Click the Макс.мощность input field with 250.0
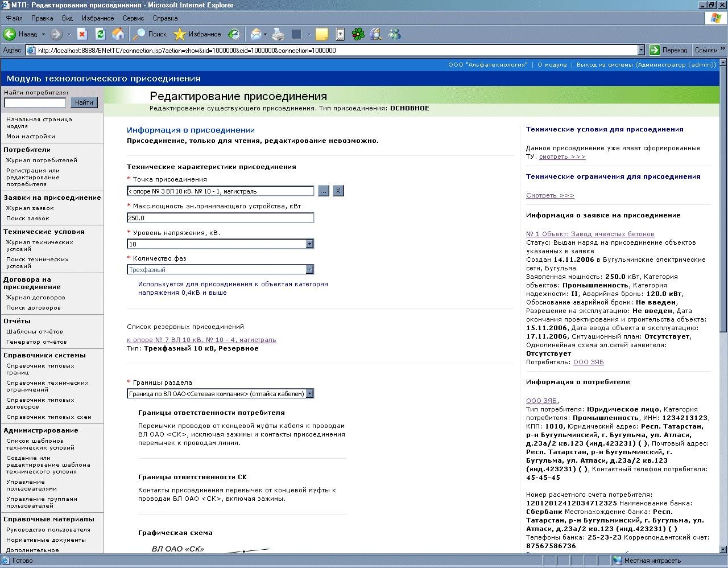The image size is (728, 568). tap(221, 217)
